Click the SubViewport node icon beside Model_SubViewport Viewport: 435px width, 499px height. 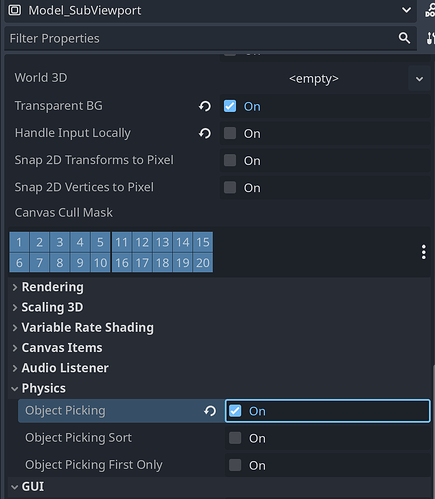coord(14,10)
